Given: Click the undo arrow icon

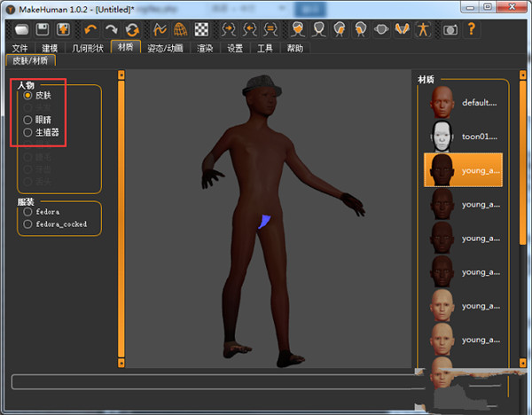Looking at the screenshot, I should (91, 29).
